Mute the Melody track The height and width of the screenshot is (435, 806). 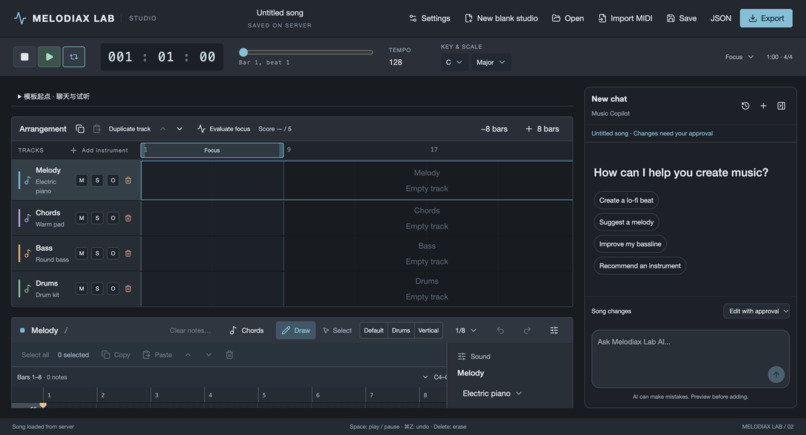pyautogui.click(x=81, y=180)
